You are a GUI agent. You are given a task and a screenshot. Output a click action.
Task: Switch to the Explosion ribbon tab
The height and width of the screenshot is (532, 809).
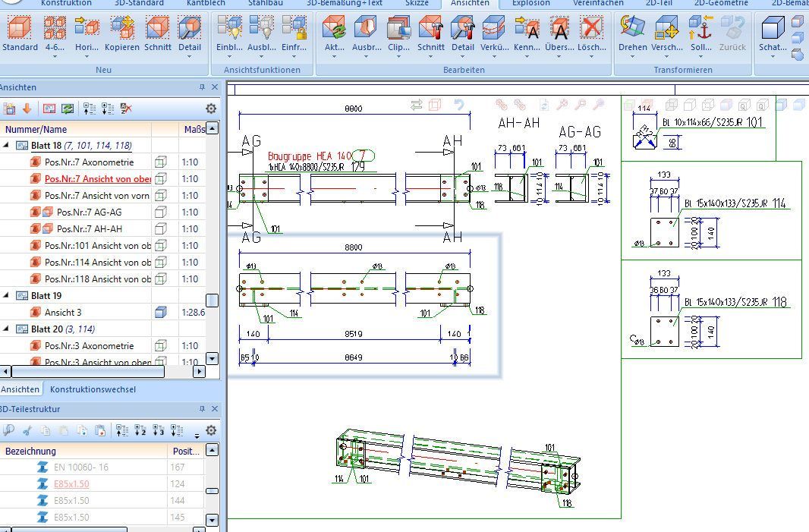[530, 4]
